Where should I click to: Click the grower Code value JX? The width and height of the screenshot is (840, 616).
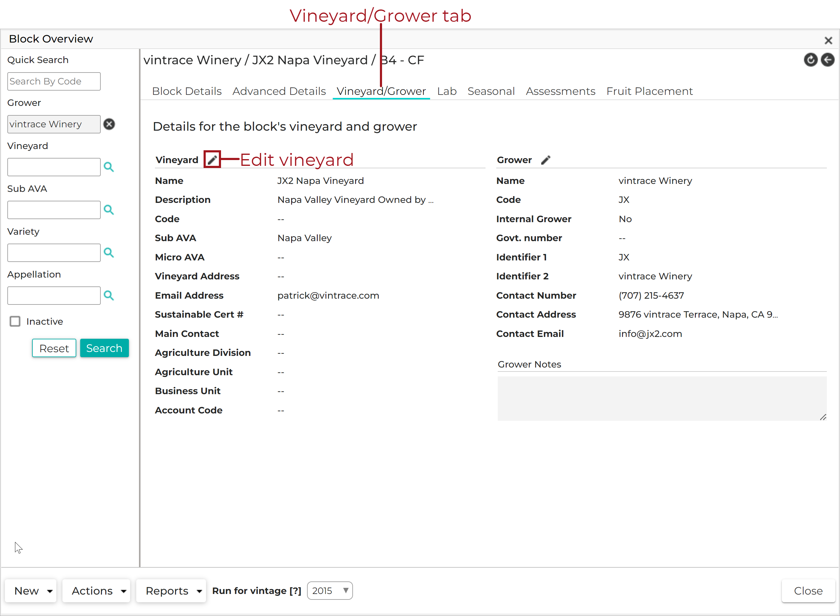pos(624,200)
